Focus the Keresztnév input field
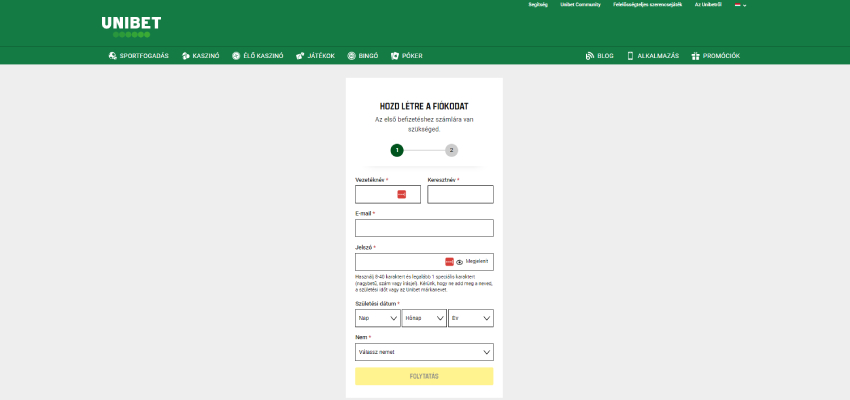 pos(460,195)
